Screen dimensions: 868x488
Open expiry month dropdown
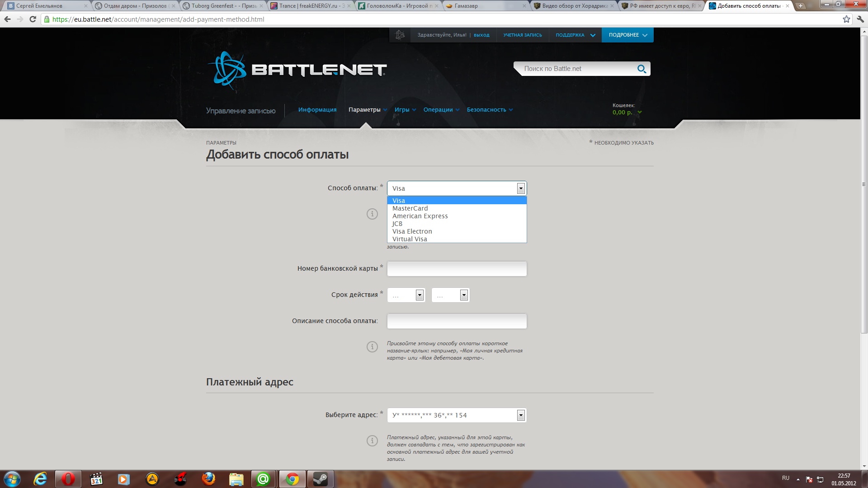click(x=406, y=295)
